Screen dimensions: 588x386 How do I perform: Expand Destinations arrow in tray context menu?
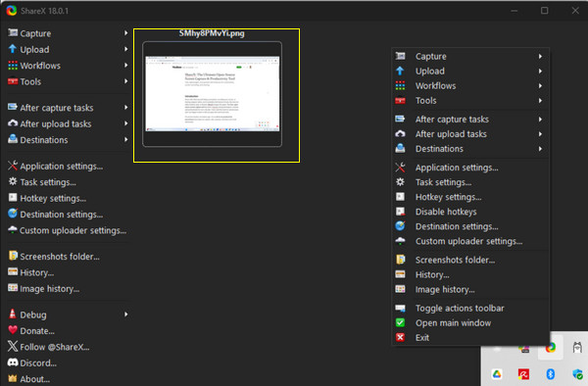(540, 149)
